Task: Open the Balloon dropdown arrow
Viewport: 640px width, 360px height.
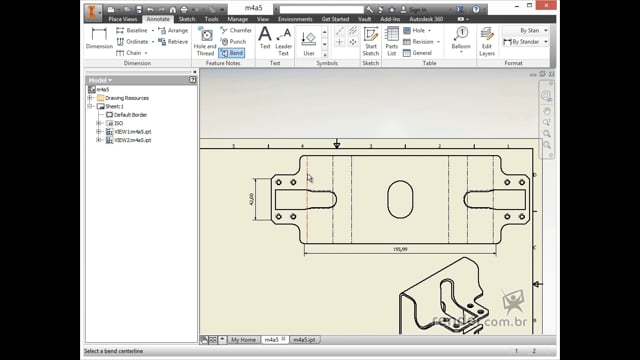Action: pyautogui.click(x=461, y=53)
